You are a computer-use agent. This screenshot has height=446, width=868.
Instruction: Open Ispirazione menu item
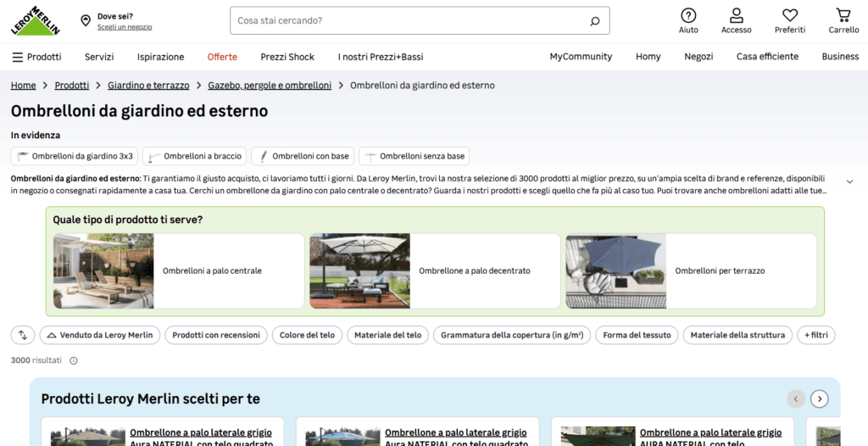click(160, 57)
